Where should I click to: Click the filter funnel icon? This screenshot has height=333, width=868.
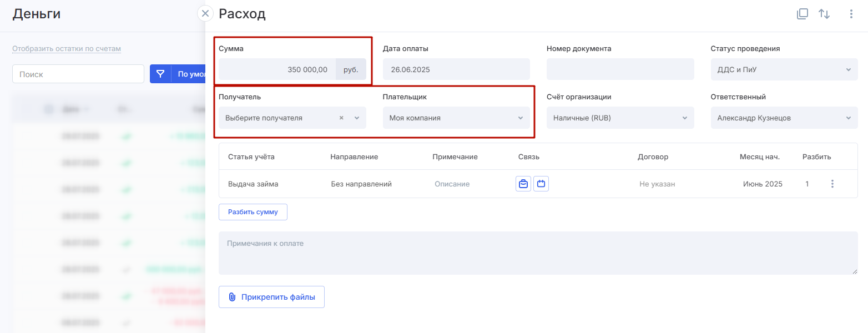pyautogui.click(x=160, y=74)
